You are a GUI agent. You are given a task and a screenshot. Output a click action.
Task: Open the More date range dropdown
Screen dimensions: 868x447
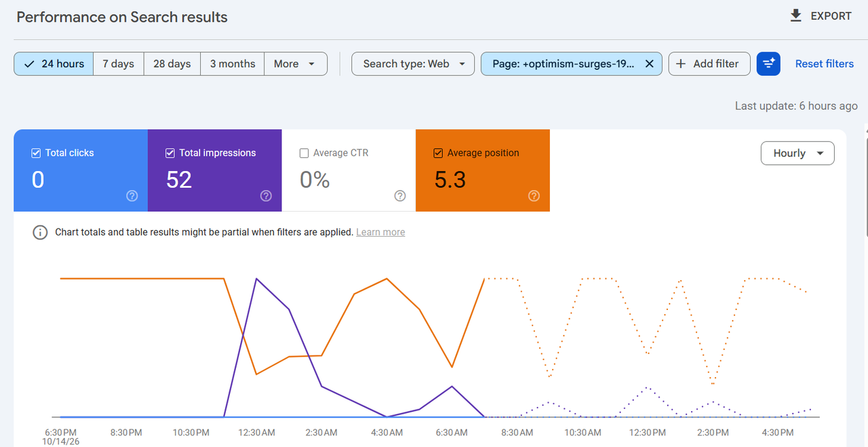296,64
